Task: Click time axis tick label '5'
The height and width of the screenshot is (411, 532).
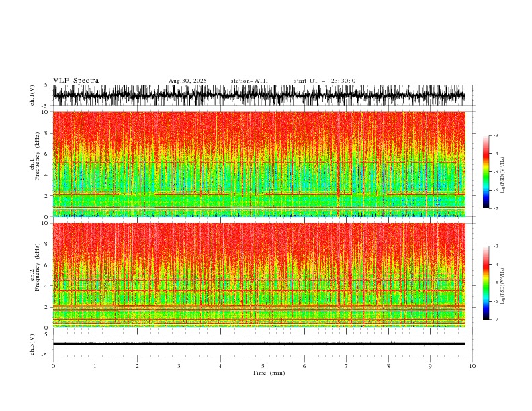Action: click(263, 366)
